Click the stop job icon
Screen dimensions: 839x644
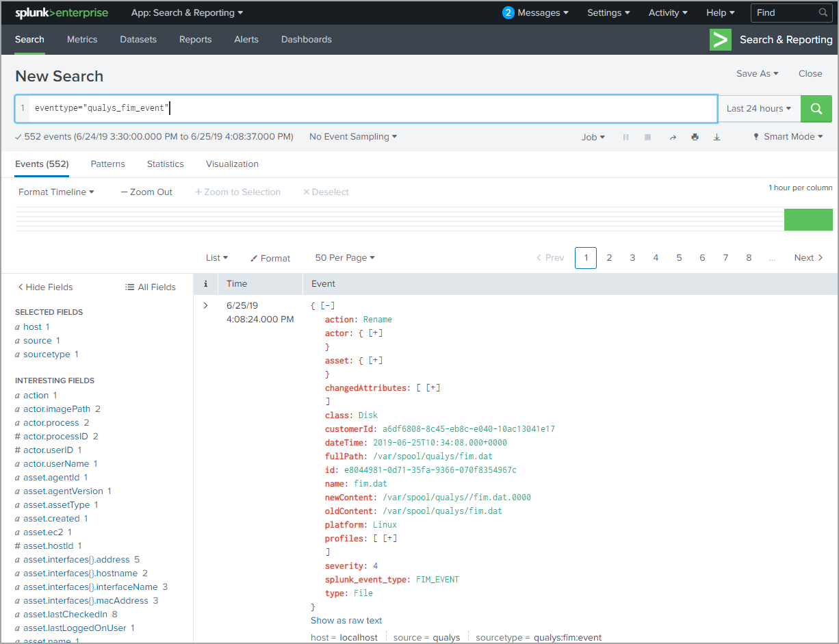pyautogui.click(x=647, y=137)
